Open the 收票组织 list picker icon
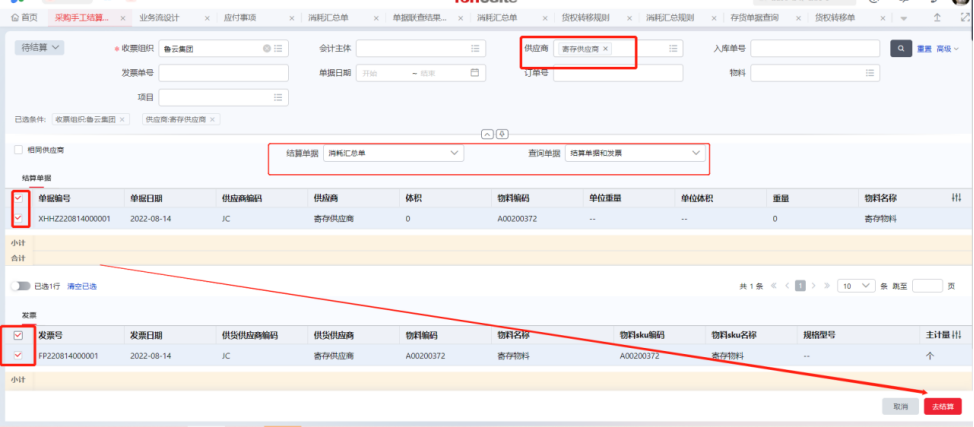Screen dimensions: 974x427 tap(278, 49)
